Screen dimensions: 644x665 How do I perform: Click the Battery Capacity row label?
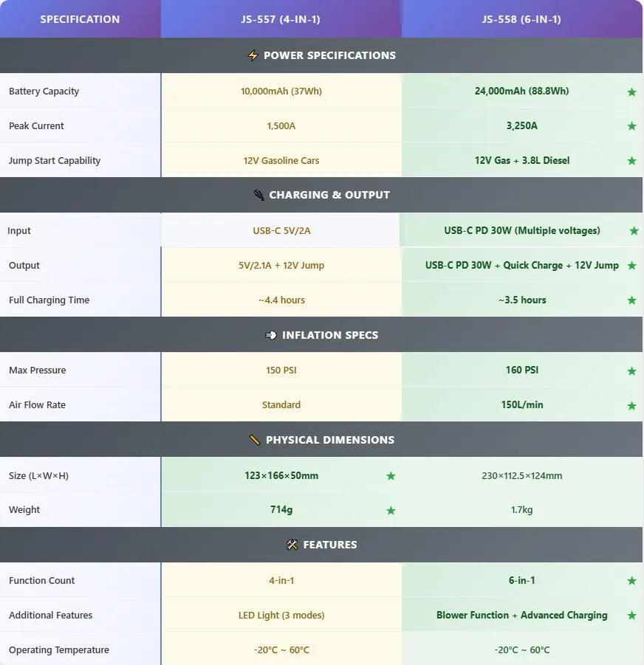[x=44, y=92]
